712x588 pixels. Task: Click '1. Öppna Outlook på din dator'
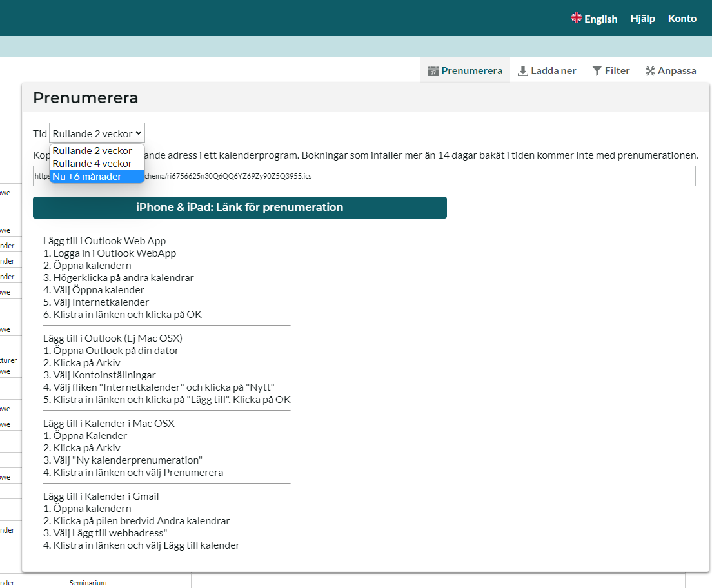pos(111,351)
